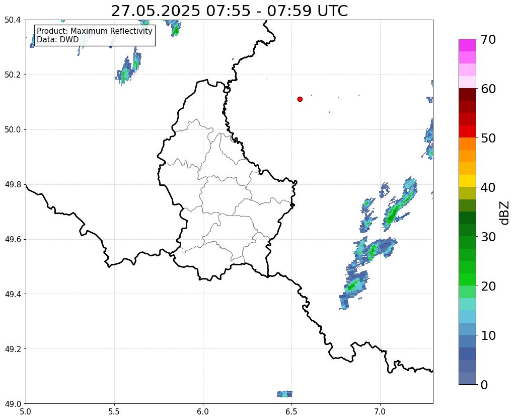Click the "dBZ" colorbar label
Image resolution: width=515 pixels, height=420 pixels.
tap(505, 213)
